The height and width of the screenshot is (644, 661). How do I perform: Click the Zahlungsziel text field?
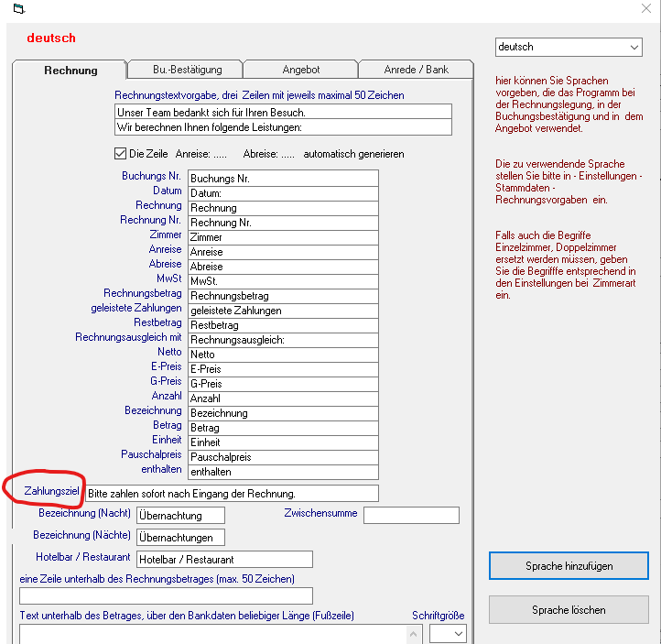(231, 493)
